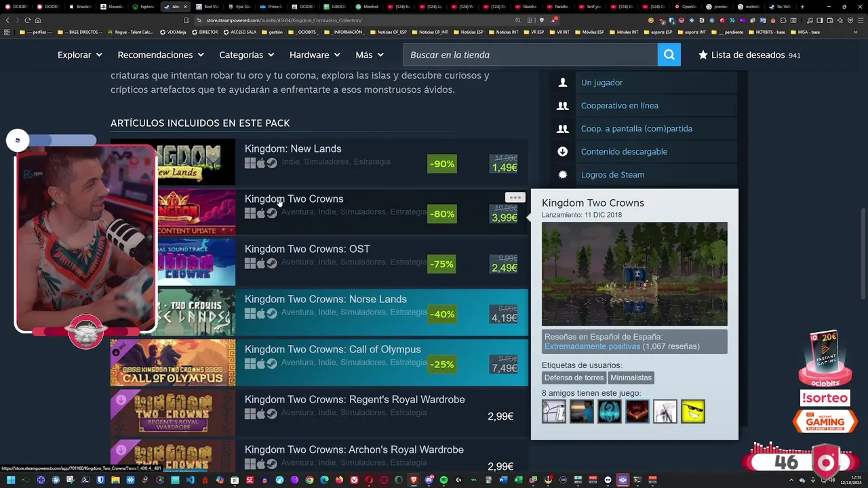Click the bookmark icon beside the address bar
Image resolution: width=868 pixels, height=488 pixels.
[x=186, y=20]
